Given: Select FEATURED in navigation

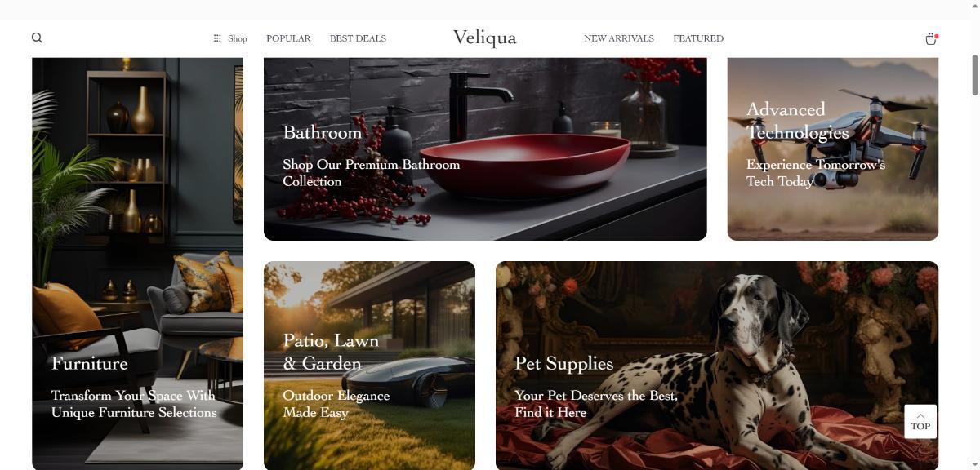Looking at the screenshot, I should coord(698,38).
